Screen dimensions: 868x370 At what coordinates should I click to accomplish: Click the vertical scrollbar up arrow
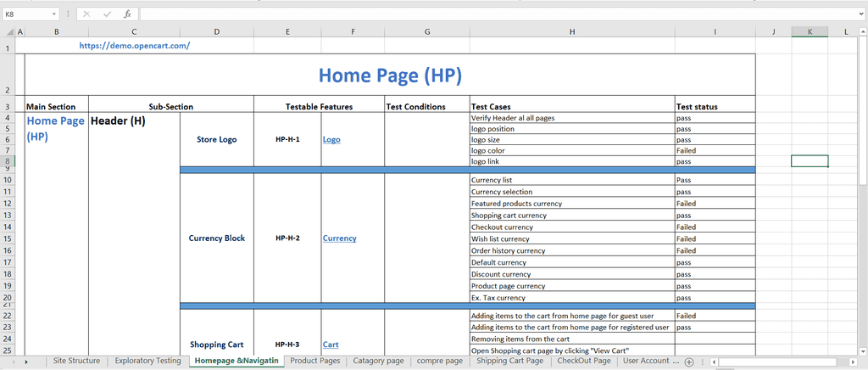(862, 32)
